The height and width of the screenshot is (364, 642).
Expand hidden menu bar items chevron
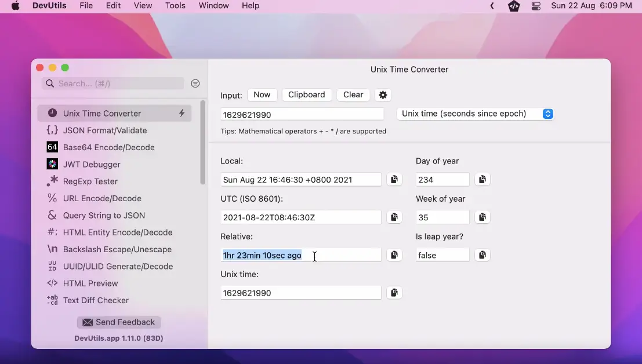[x=492, y=6]
